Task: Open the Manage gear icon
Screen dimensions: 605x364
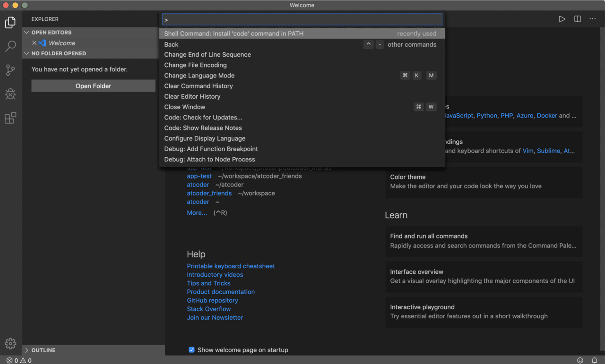Action: coord(10,343)
